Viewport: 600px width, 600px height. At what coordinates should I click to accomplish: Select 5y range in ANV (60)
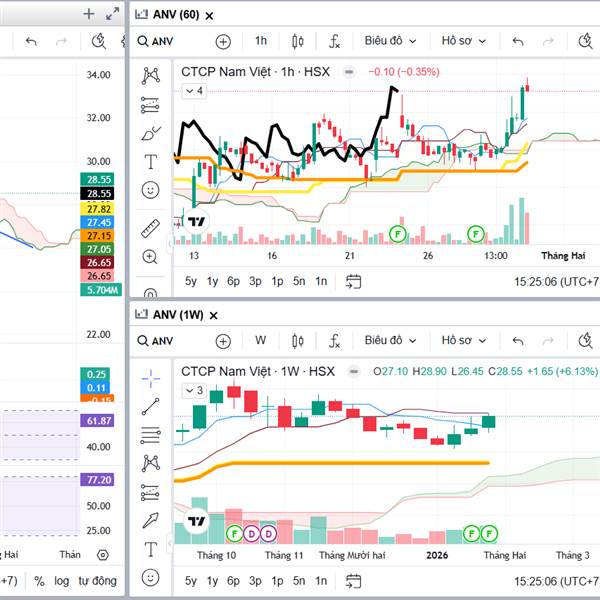(x=191, y=281)
